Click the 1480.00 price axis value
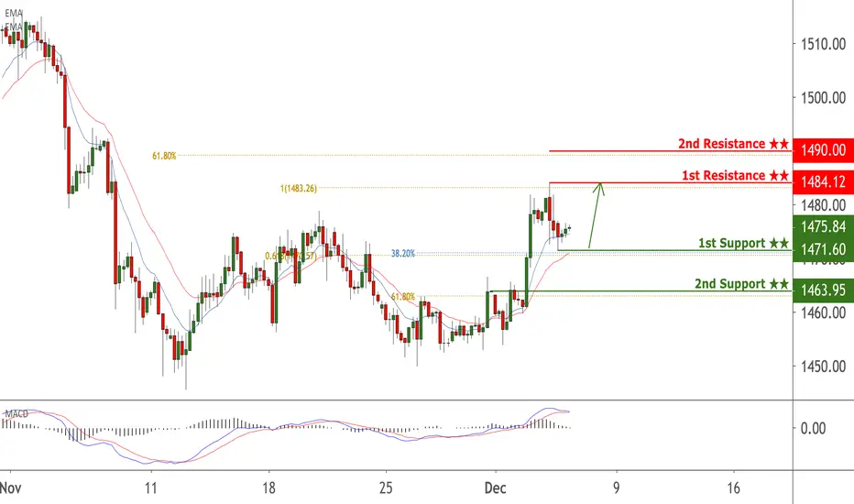 (x=823, y=205)
